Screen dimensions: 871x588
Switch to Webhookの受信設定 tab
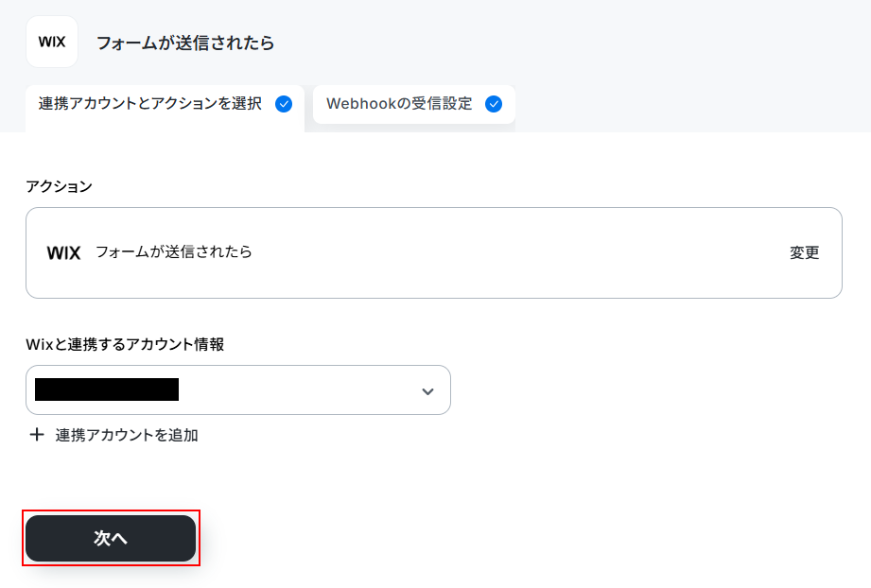pos(414,104)
